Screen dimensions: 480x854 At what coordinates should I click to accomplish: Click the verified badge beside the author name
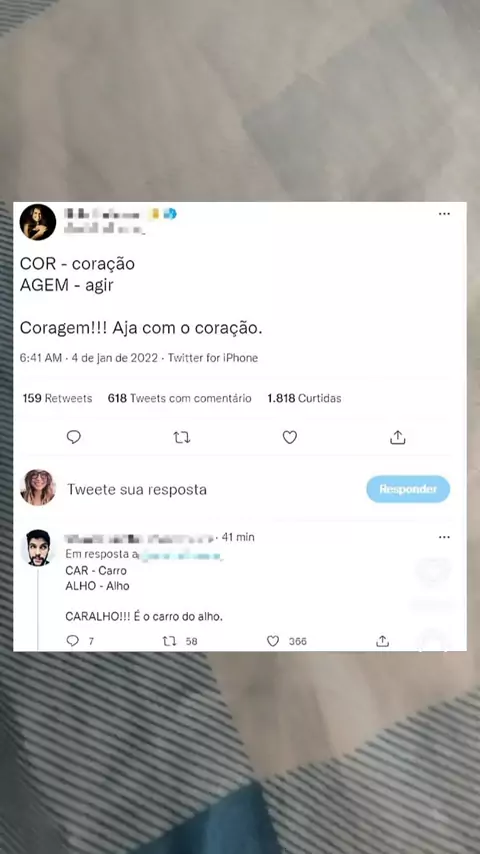tap(170, 214)
